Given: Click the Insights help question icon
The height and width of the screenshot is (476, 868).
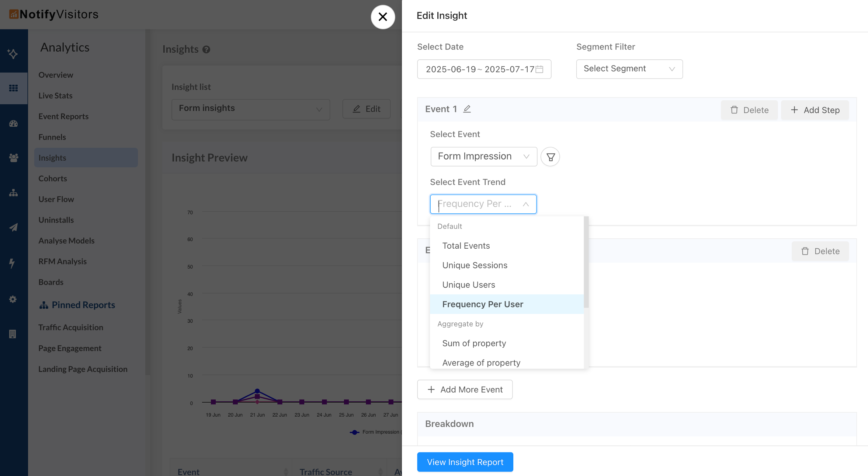Looking at the screenshot, I should click(206, 49).
